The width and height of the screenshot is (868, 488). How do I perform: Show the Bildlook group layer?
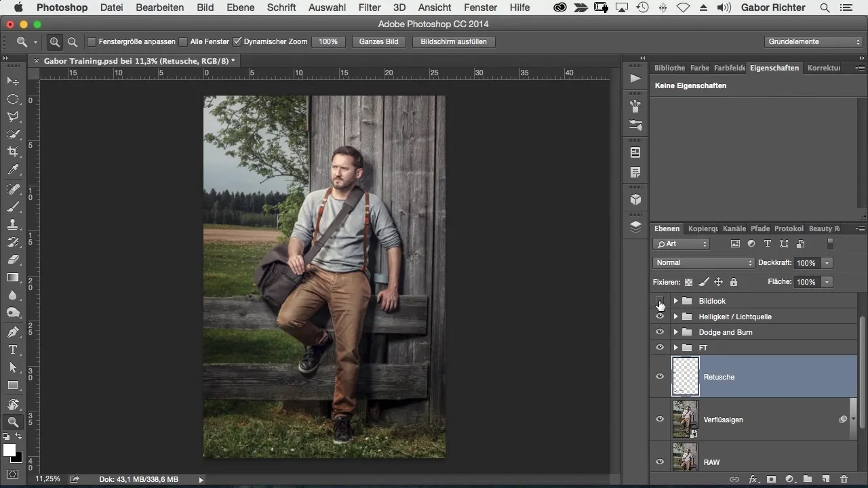click(x=659, y=301)
